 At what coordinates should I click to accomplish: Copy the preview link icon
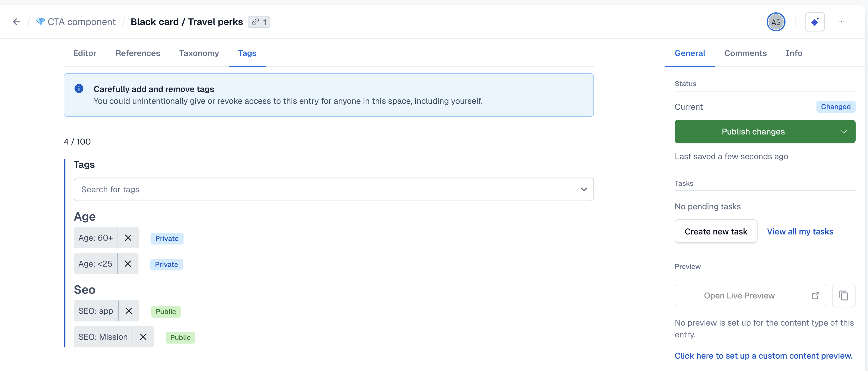(844, 296)
